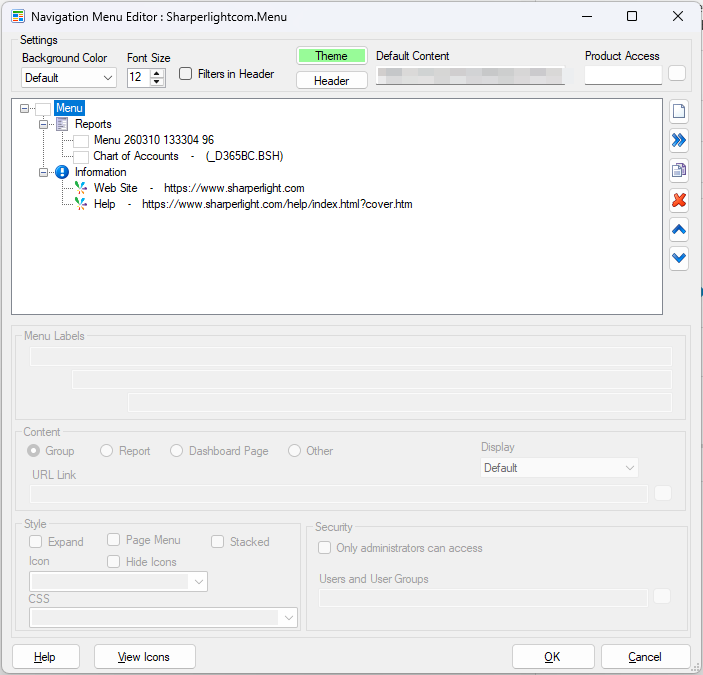Click the copy menu item icon
This screenshot has width=703, height=675.
click(679, 170)
